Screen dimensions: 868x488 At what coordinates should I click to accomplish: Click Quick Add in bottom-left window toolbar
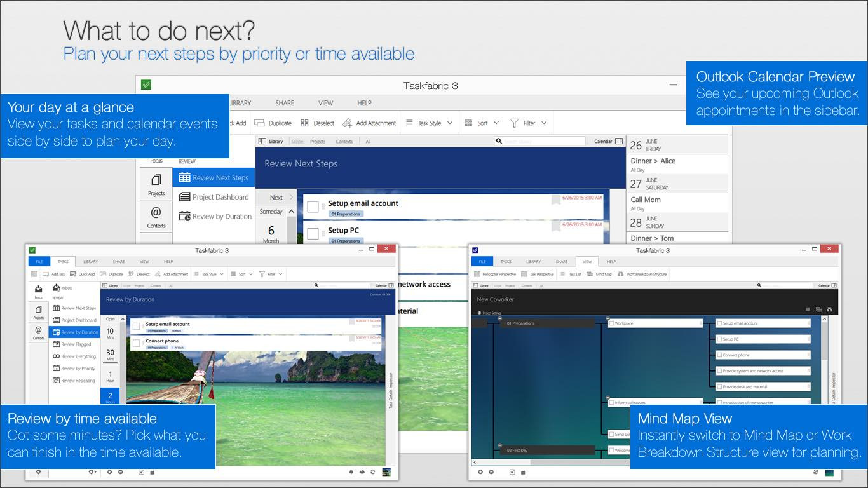click(82, 274)
